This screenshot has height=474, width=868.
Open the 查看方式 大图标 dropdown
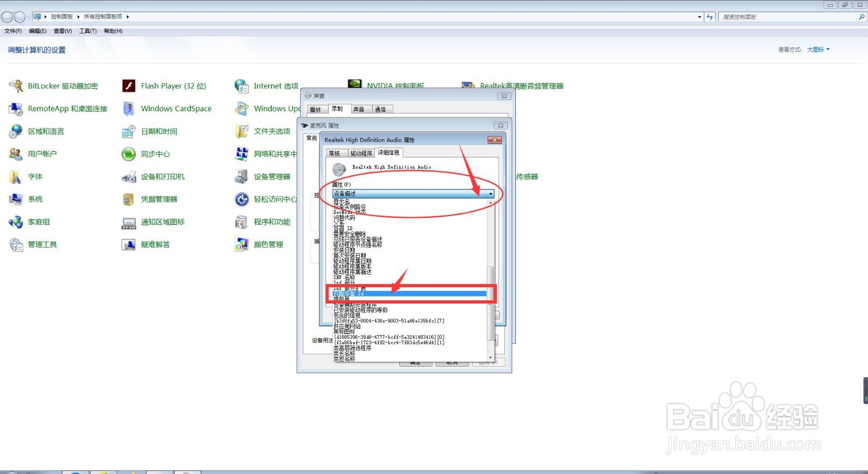818,49
